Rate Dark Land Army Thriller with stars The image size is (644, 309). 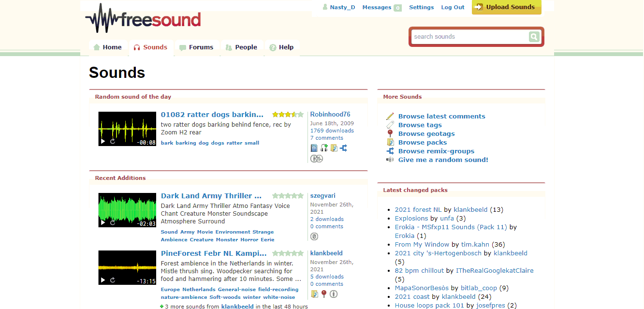288,196
